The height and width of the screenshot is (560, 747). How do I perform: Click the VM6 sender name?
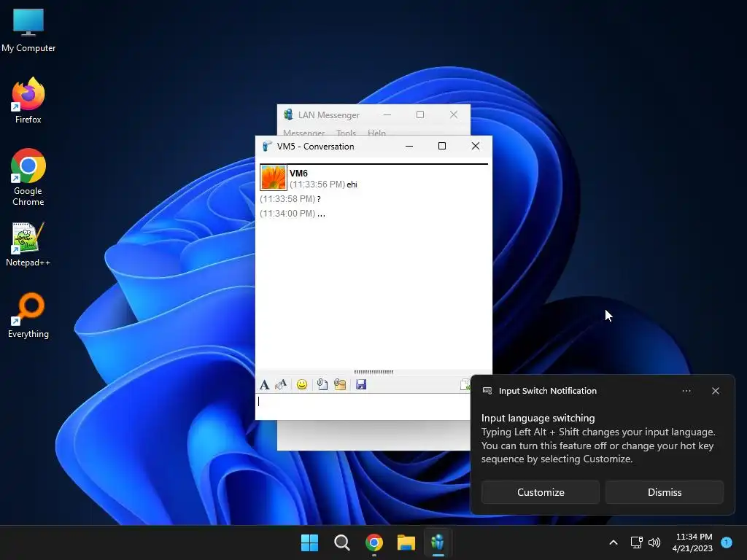tap(298, 174)
